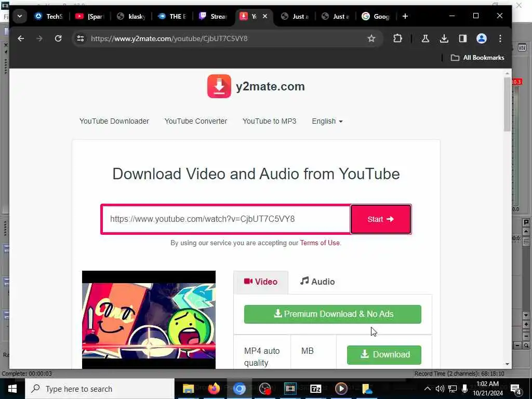This screenshot has width=532, height=399.
Task: Open Chrome Labs flask icon
Action: (x=425, y=38)
